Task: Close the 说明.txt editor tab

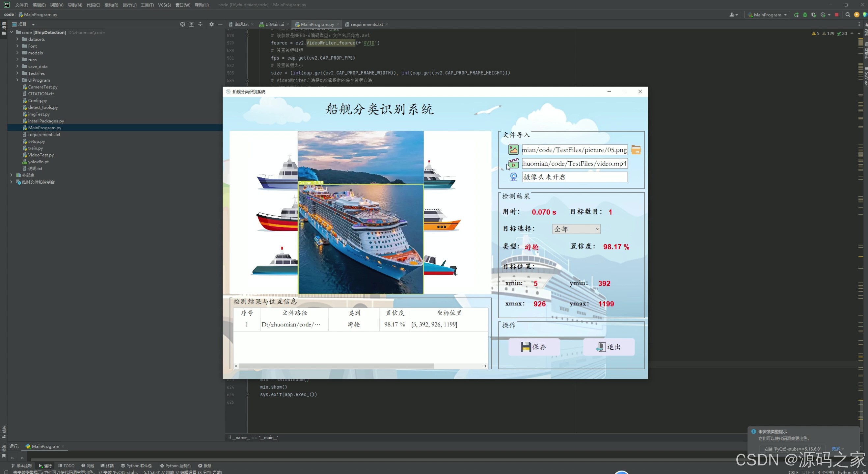Action: coord(252,24)
